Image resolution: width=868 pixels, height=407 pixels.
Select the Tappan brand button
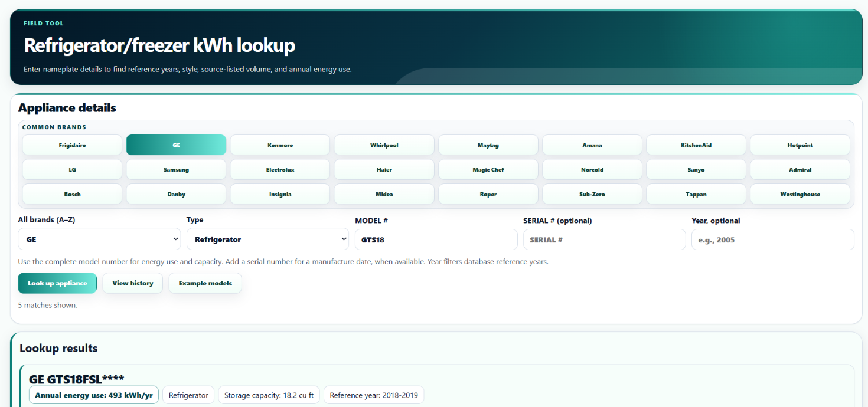click(696, 194)
